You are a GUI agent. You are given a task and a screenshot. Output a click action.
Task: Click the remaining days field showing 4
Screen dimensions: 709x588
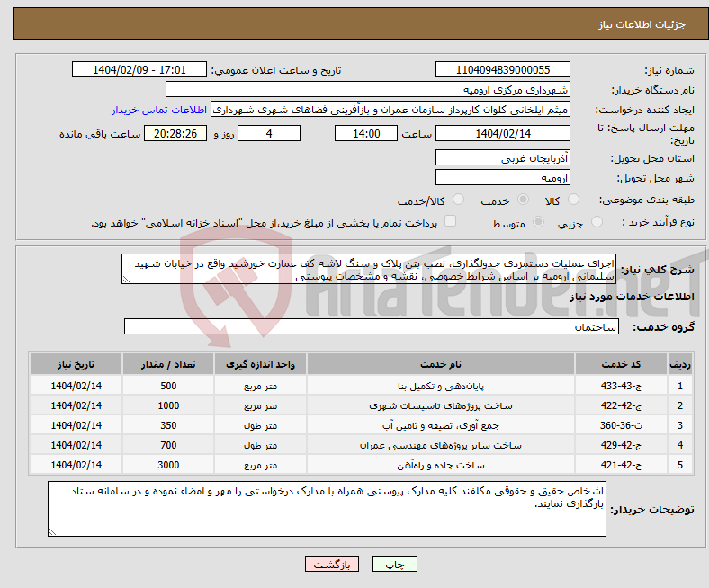point(269,133)
